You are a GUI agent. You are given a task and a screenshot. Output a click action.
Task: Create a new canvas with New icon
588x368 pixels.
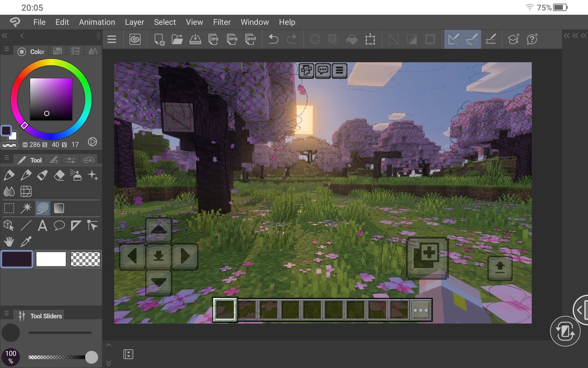click(x=159, y=39)
